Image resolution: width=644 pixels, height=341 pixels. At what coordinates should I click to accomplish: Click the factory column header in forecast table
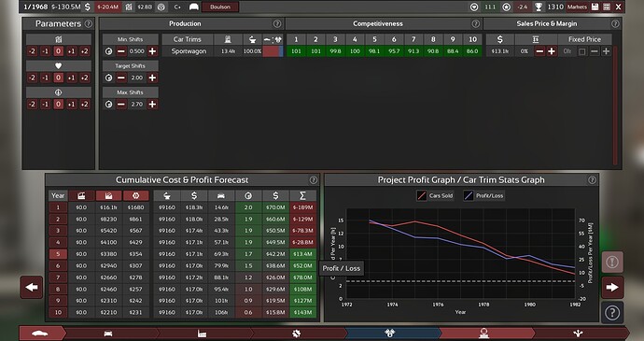(81, 196)
